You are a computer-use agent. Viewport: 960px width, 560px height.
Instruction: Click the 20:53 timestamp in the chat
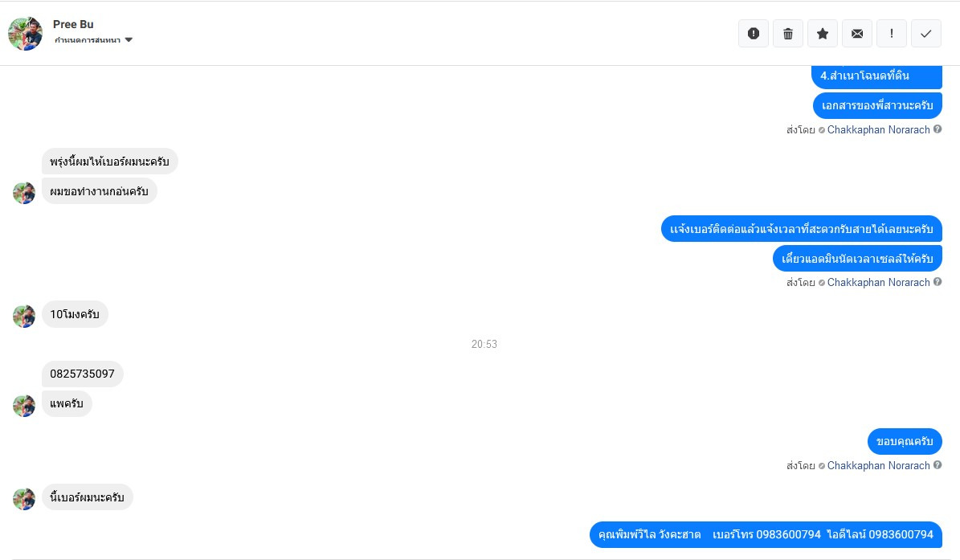point(484,345)
